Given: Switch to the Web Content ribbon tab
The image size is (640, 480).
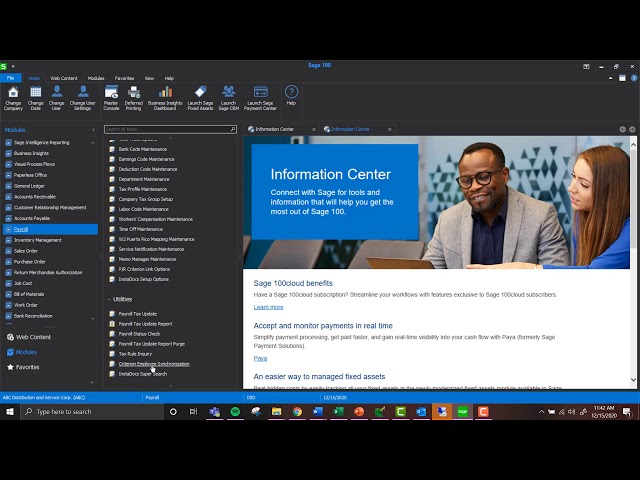Looking at the screenshot, I should [x=64, y=78].
